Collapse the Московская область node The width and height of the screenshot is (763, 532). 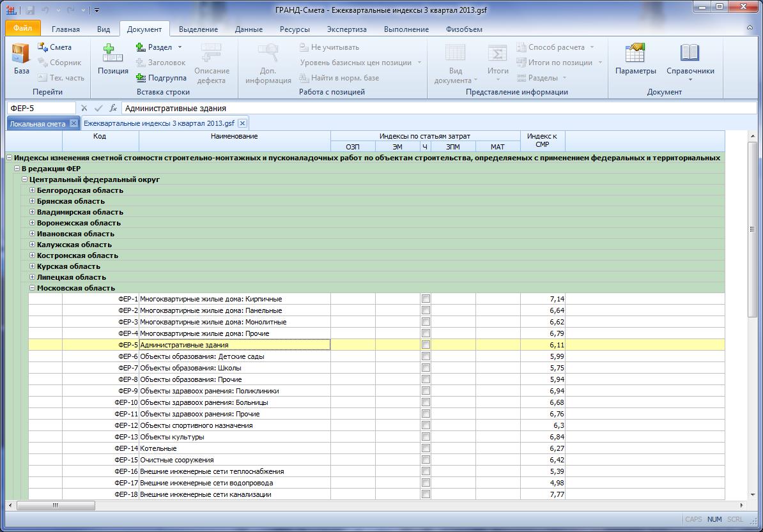33,288
